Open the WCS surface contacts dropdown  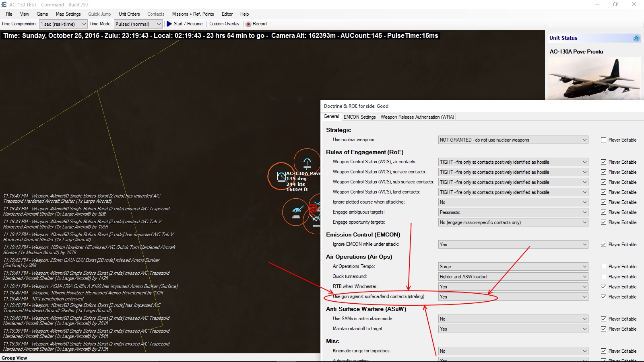pos(513,172)
